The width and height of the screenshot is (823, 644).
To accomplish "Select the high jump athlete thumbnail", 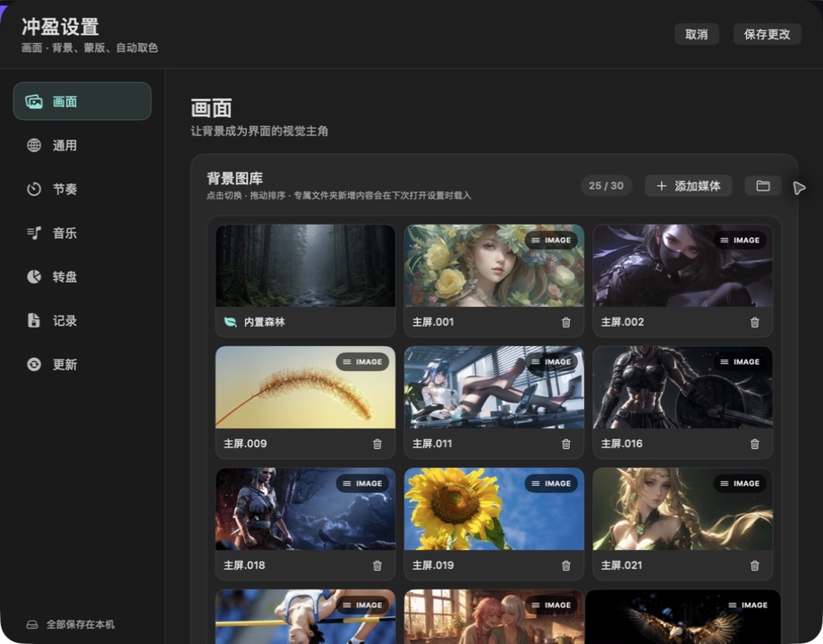I will [x=305, y=616].
